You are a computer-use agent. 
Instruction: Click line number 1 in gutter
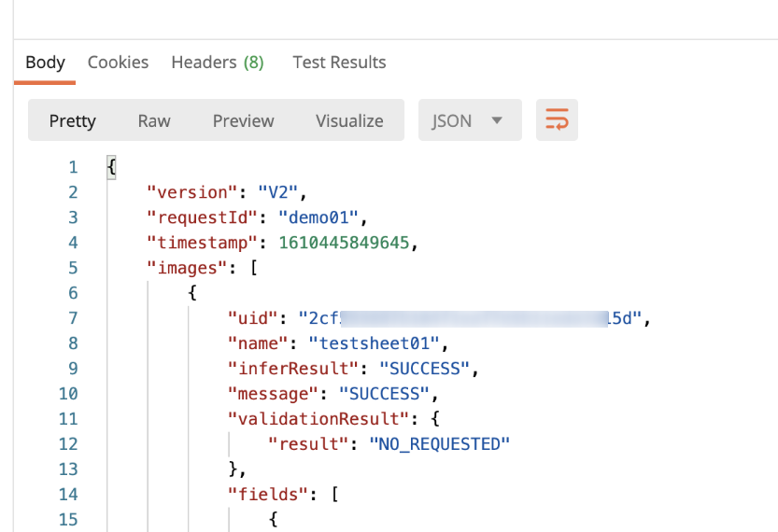[x=72, y=167]
